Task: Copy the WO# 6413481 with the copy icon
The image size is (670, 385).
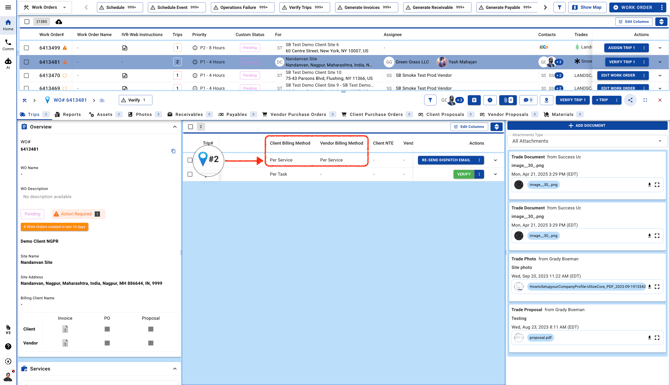Action: (173, 151)
